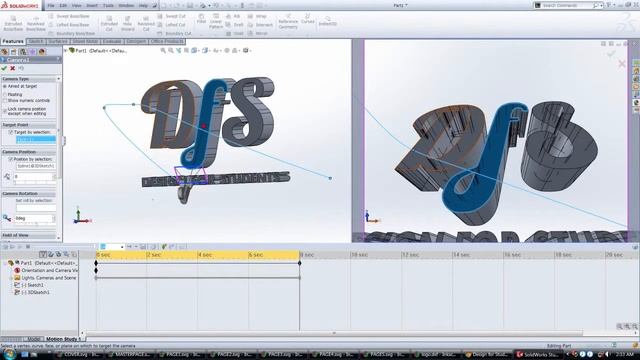640x360 pixels.
Task: Click the camera roll 0deg angle field
Action: click(34, 218)
